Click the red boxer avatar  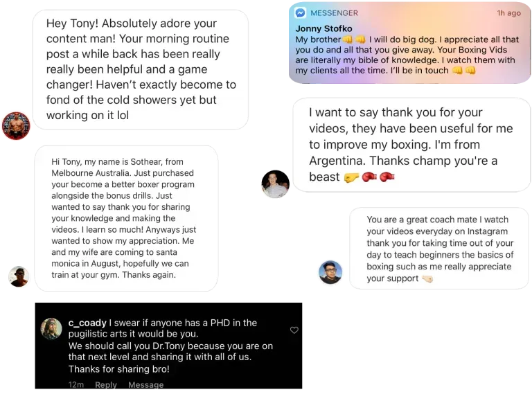tap(16, 126)
